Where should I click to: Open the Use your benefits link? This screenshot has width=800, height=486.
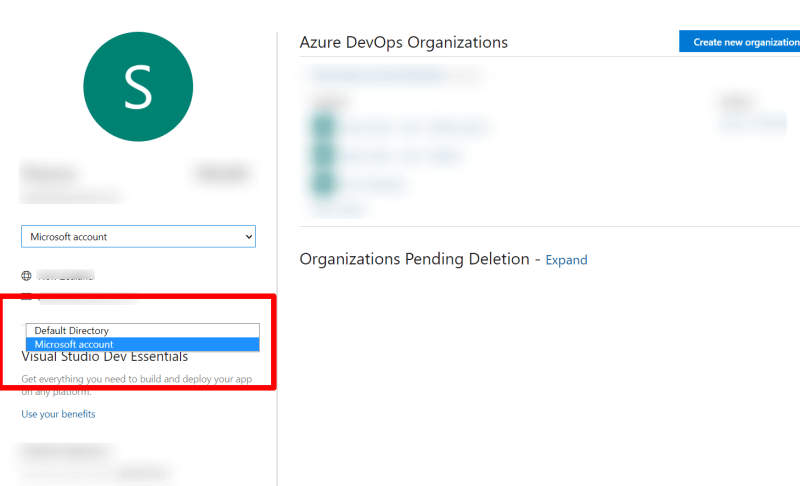(58, 414)
